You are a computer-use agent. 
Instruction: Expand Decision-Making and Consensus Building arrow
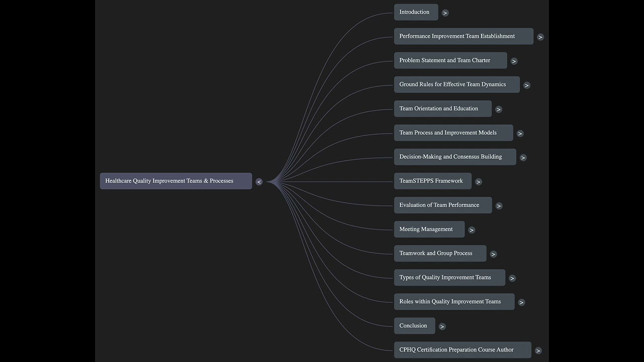click(523, 158)
